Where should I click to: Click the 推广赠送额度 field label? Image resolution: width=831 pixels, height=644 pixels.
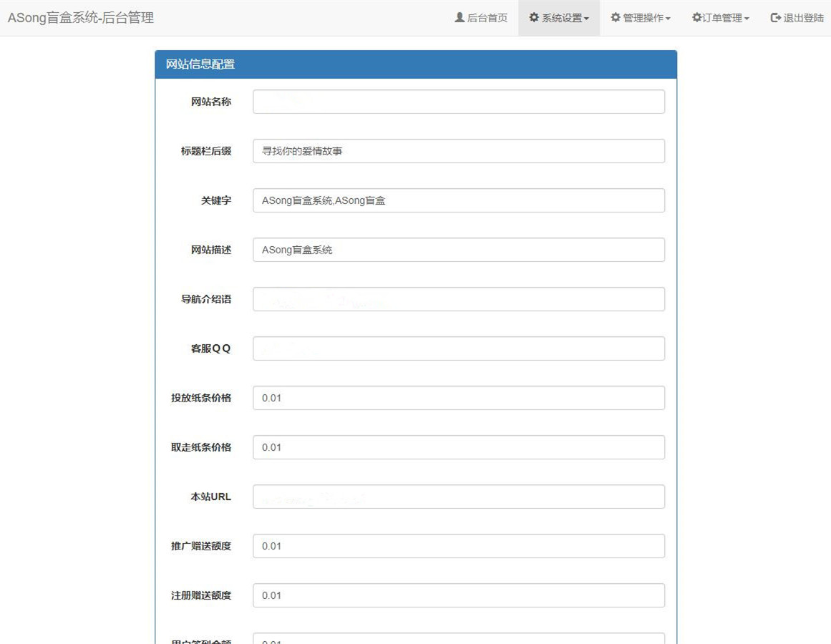(x=201, y=546)
